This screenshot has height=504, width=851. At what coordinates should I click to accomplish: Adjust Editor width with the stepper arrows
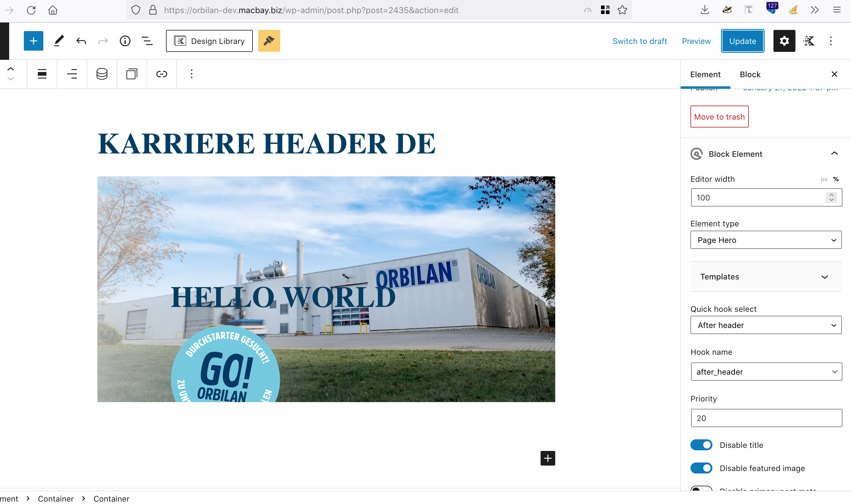coord(831,198)
